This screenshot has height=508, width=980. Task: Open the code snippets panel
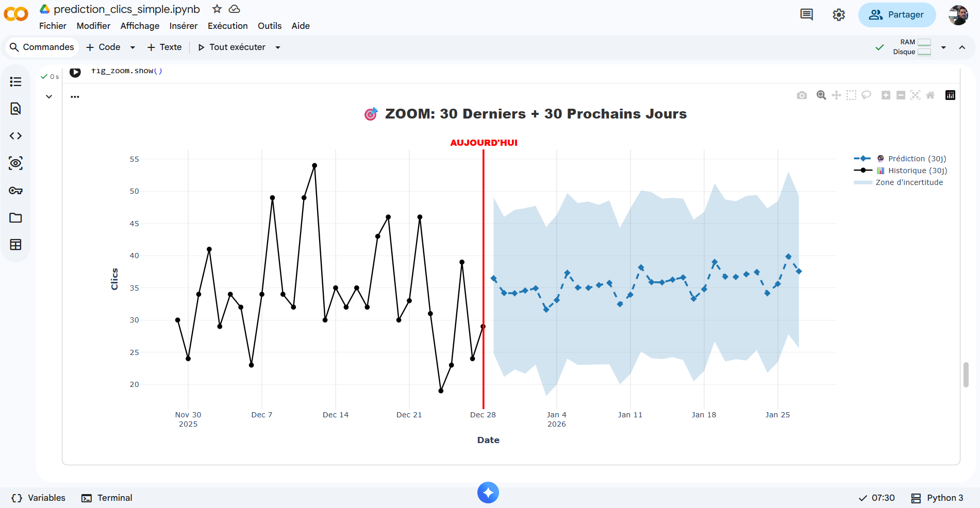[15, 136]
